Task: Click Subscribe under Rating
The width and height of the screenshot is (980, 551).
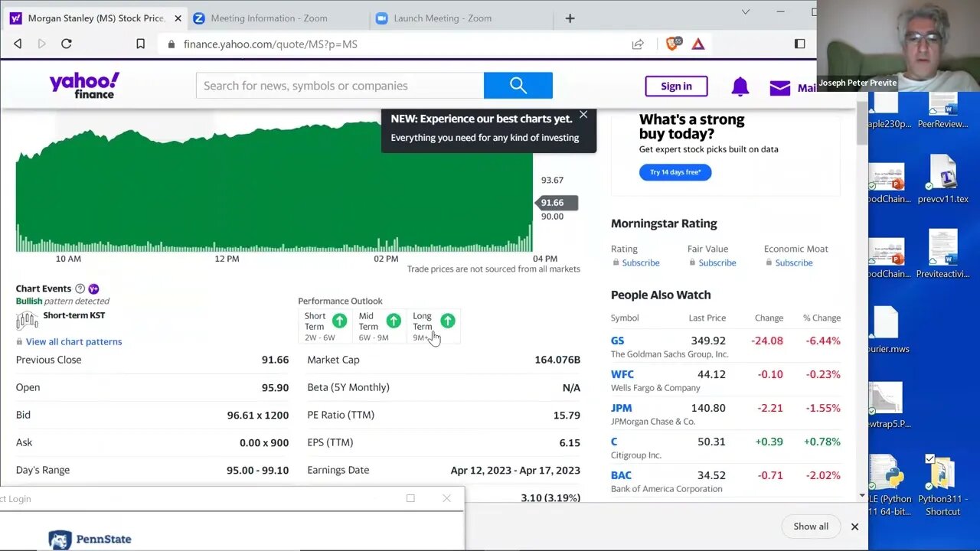Action: click(641, 262)
